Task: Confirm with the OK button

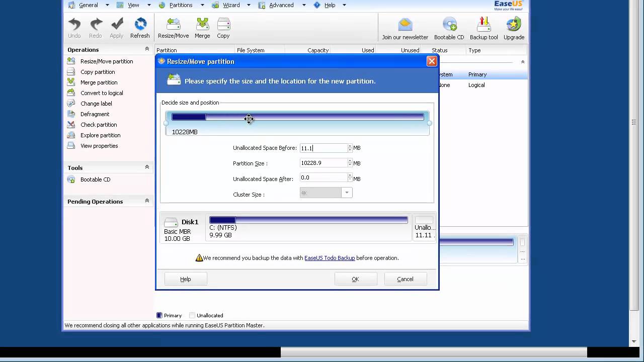Action: point(355,279)
